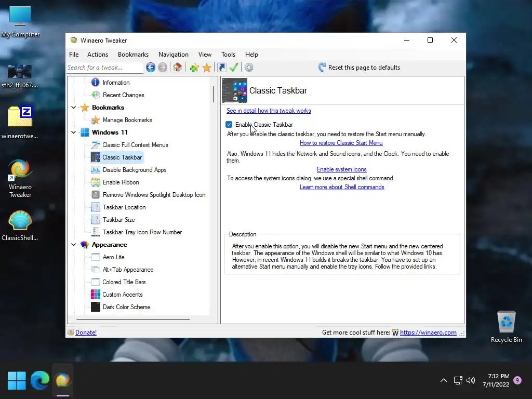
Task: Click the Recent Changes tree icon
Action: [x=96, y=95]
